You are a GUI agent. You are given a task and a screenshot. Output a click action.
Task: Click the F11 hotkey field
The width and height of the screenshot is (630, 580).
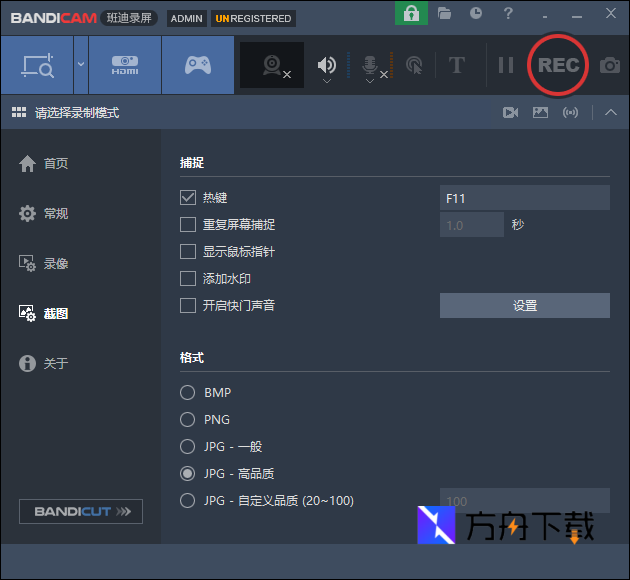pyautogui.click(x=525, y=198)
